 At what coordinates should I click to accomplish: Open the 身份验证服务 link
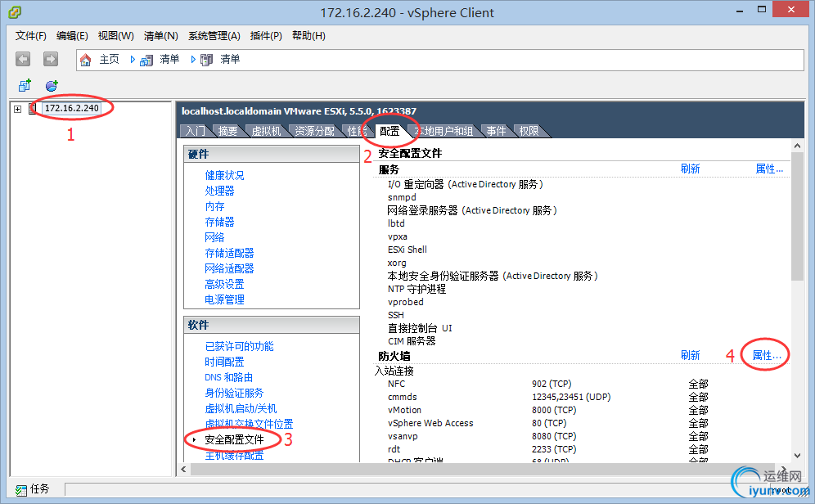click(x=234, y=393)
